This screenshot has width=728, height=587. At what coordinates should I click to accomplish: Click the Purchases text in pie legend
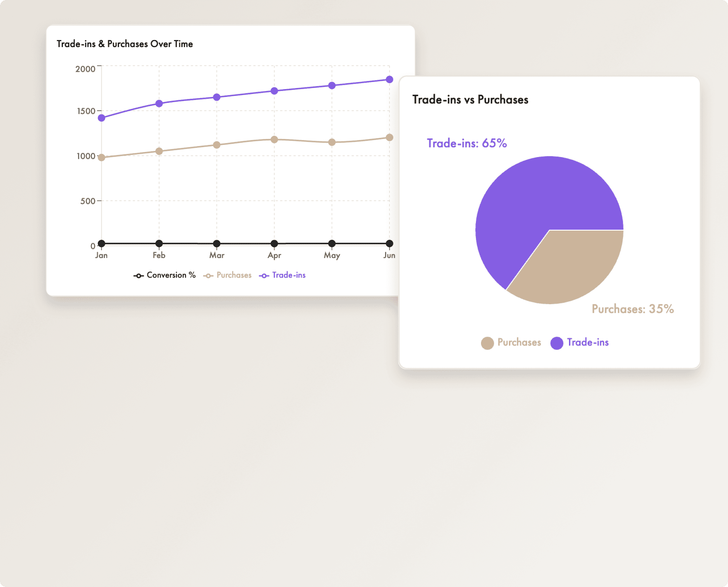click(x=519, y=342)
